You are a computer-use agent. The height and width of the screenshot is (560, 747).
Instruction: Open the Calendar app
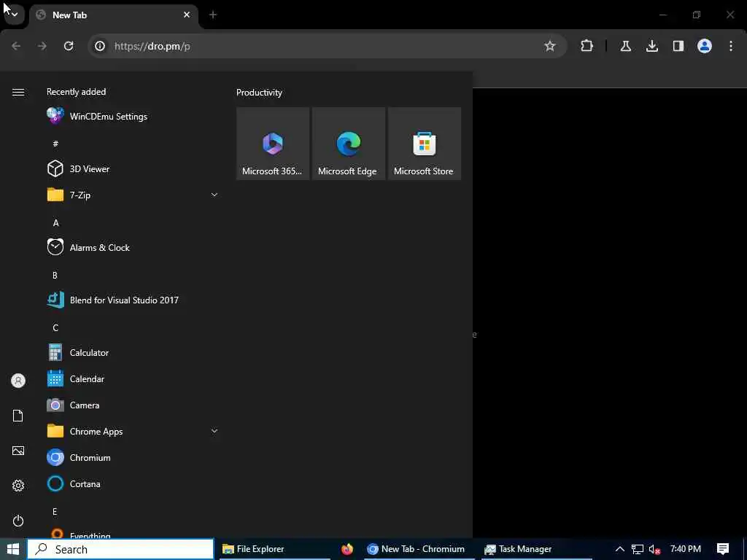pos(133,379)
